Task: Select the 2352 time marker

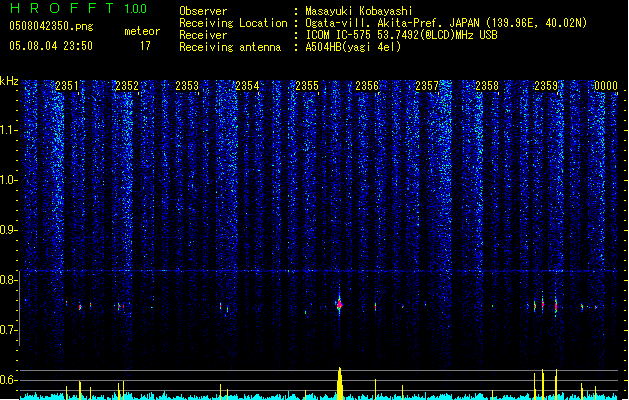Action: pyautogui.click(x=127, y=86)
